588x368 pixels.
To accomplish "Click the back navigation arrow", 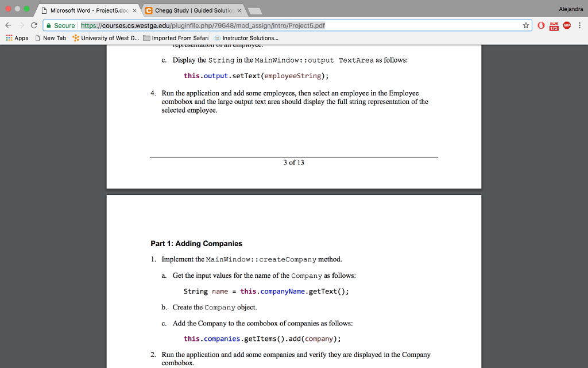I will pyautogui.click(x=8, y=25).
